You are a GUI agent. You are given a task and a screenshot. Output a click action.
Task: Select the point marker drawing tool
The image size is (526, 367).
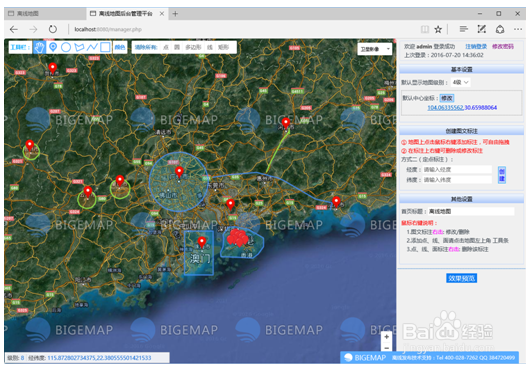pyautogui.click(x=53, y=47)
